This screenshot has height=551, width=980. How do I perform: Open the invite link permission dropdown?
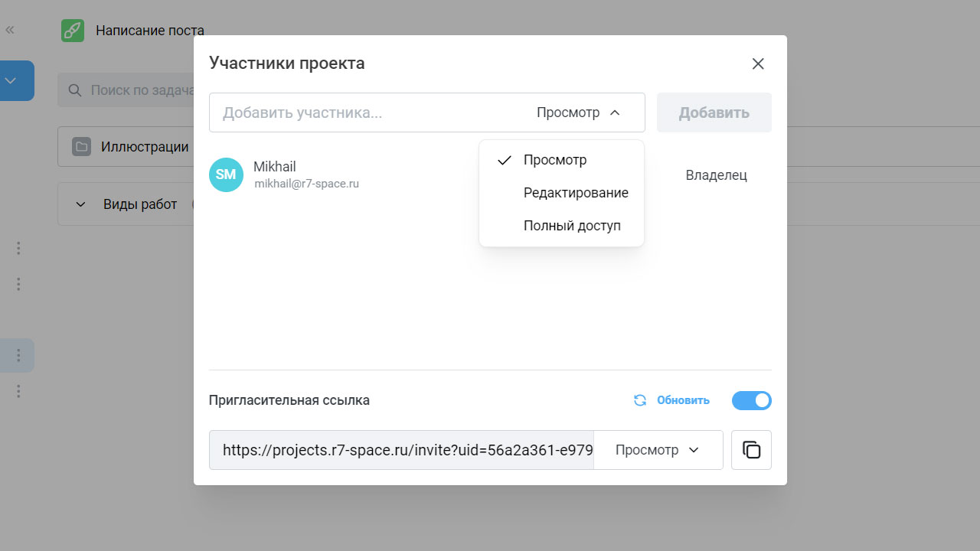coord(658,450)
